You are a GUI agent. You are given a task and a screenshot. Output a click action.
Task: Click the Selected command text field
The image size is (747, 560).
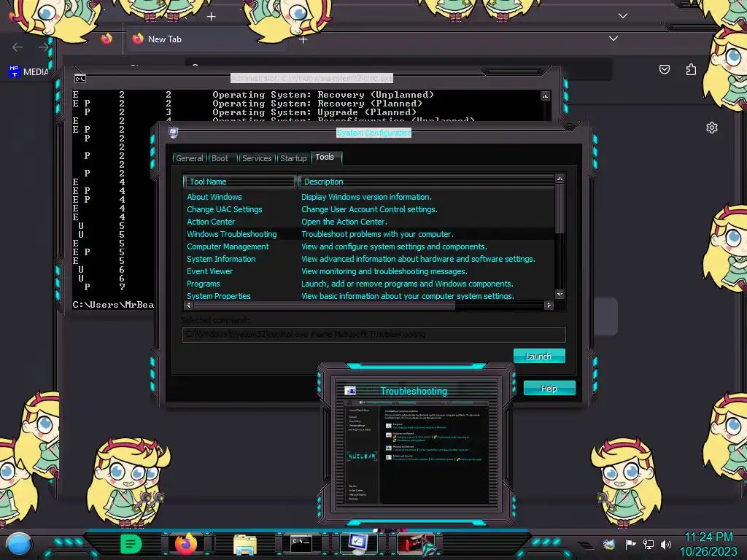click(373, 334)
